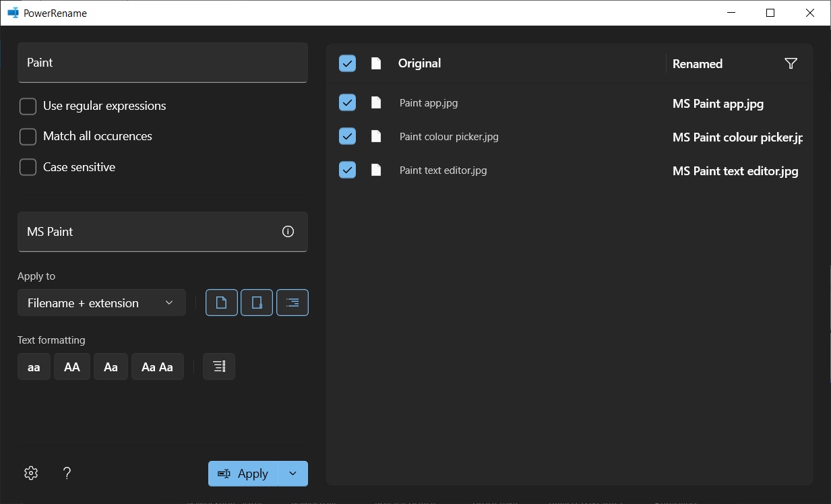Expand the Apply button dropdown arrow

293,474
